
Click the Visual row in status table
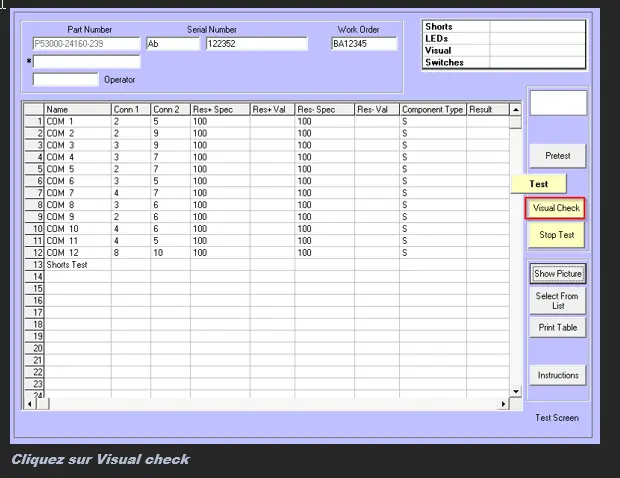504,51
